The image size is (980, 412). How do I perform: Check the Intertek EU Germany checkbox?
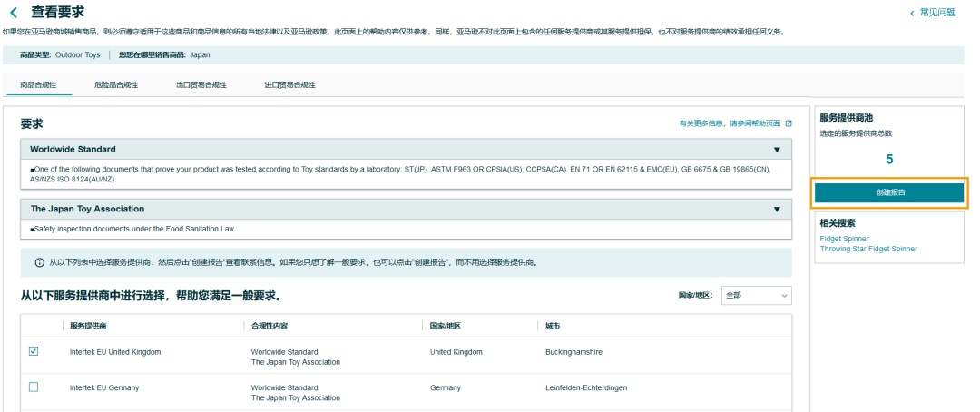click(34, 387)
